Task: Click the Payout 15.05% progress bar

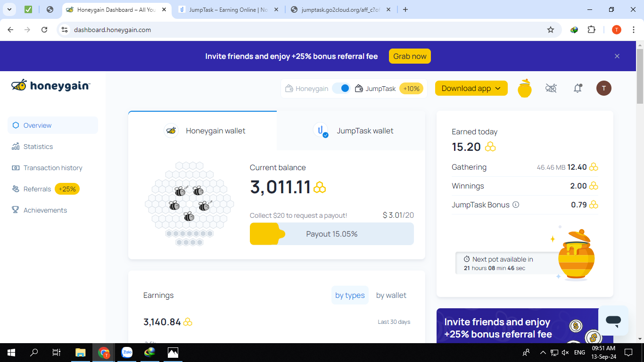Action: click(x=332, y=234)
